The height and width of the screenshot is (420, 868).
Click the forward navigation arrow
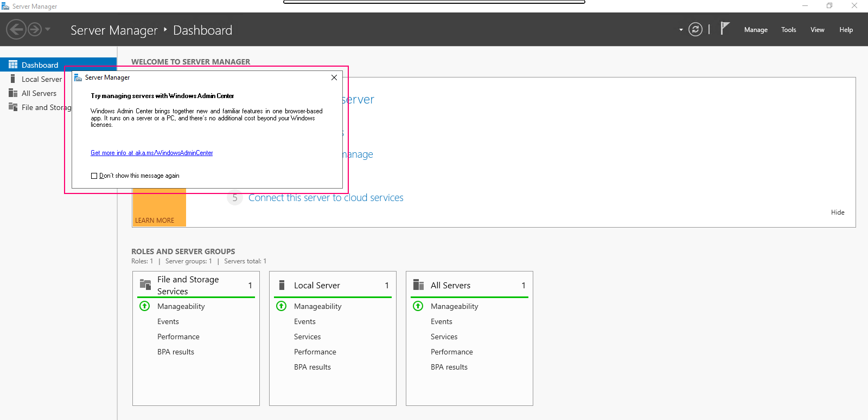point(35,29)
